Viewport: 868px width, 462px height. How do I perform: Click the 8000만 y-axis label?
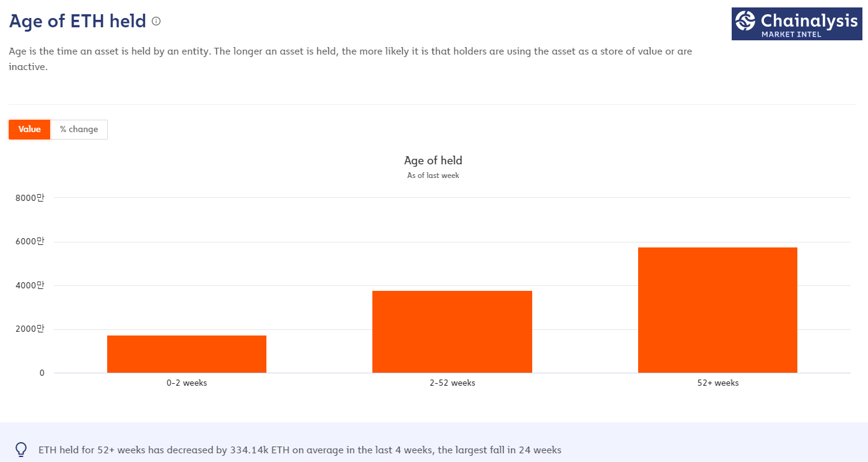[30, 198]
